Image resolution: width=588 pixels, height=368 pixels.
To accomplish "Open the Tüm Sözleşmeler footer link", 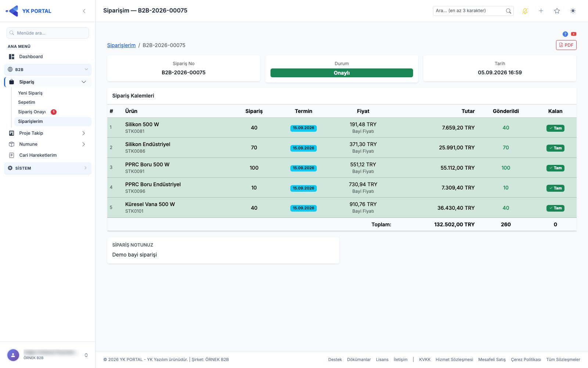I will point(563,360).
